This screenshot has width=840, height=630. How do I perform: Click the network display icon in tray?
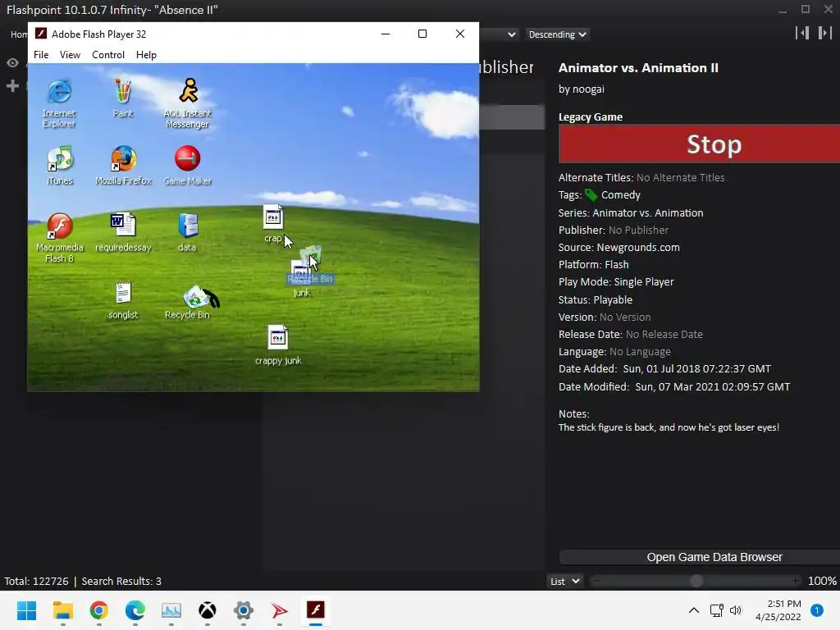pyautogui.click(x=716, y=610)
